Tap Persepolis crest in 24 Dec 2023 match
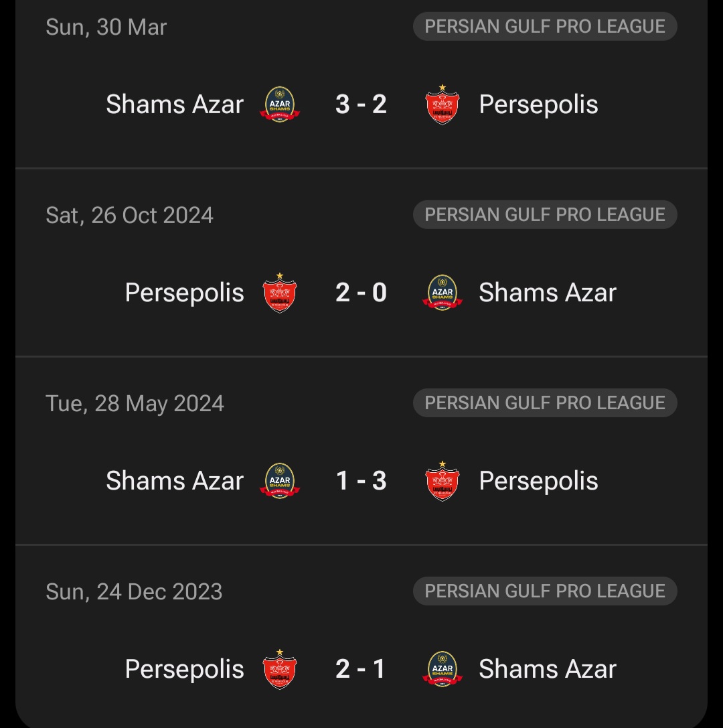 280,670
